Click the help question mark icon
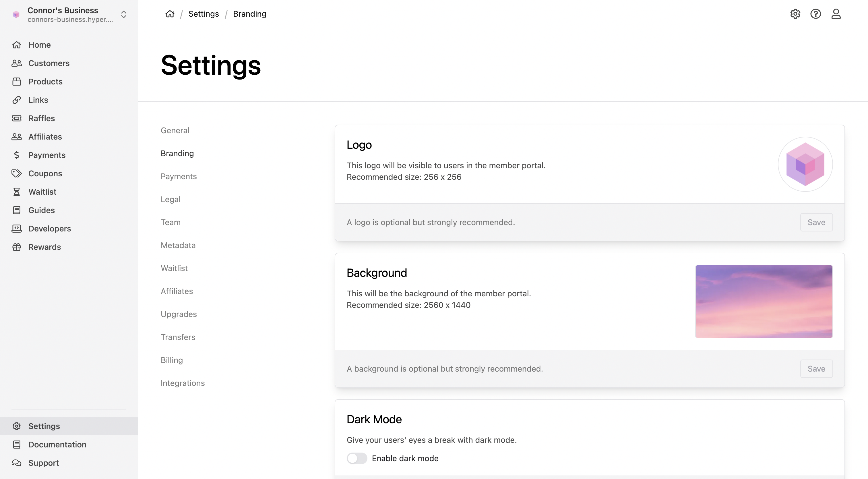The height and width of the screenshot is (479, 868). pyautogui.click(x=815, y=14)
